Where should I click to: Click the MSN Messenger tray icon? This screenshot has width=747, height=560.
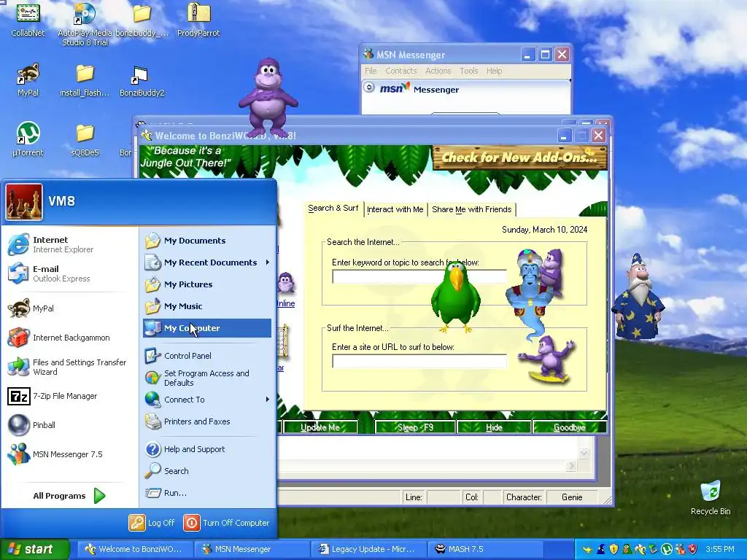click(680, 550)
